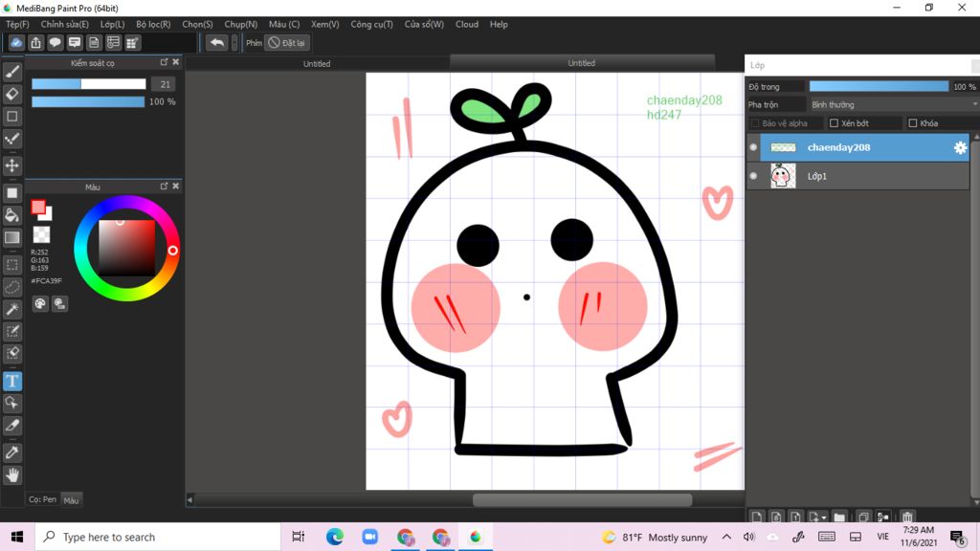The width and height of the screenshot is (980, 551).
Task: Select the dotted pen tool
Action: click(11, 139)
